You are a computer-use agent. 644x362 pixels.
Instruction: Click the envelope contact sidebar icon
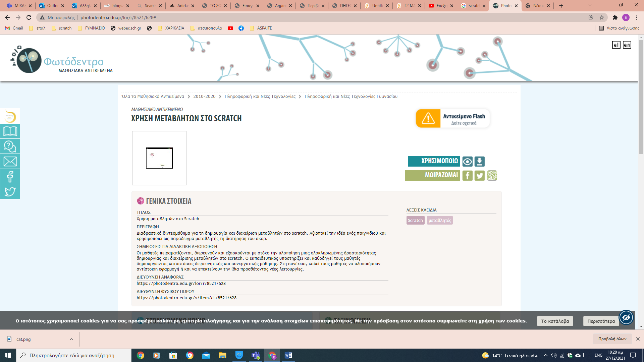10,161
